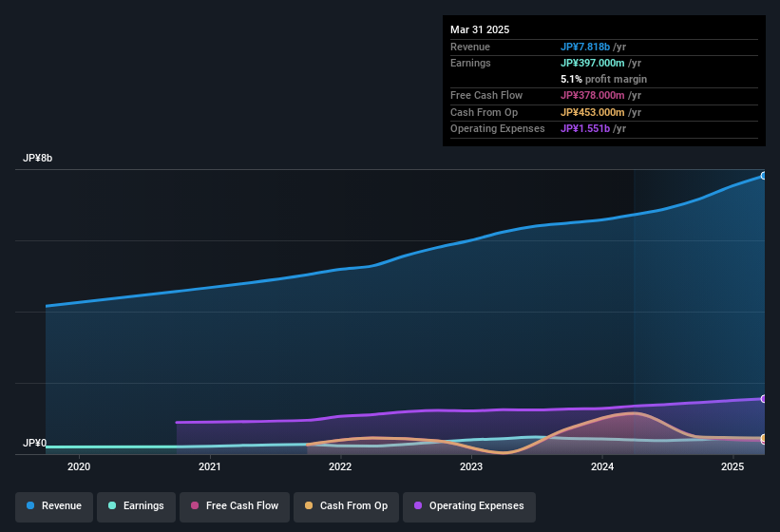Toggle the Free Cash Flow legend button
Image resolution: width=780 pixels, height=532 pixels.
coord(235,506)
